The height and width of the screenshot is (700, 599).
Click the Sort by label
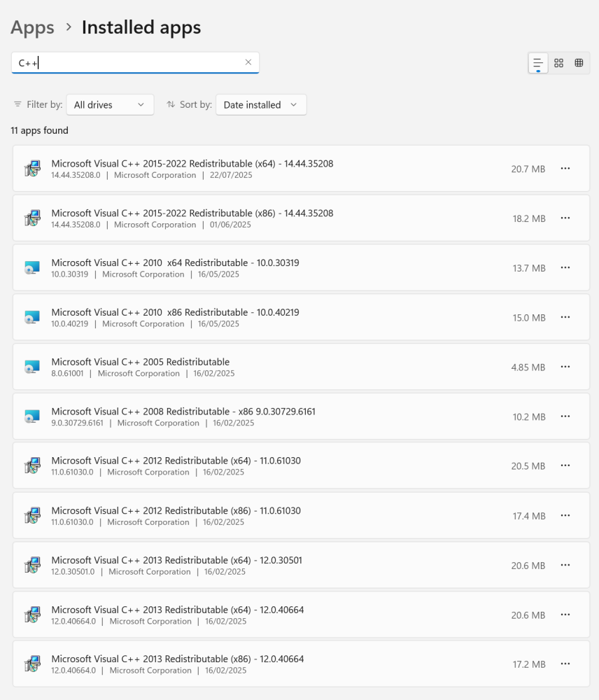click(x=196, y=104)
